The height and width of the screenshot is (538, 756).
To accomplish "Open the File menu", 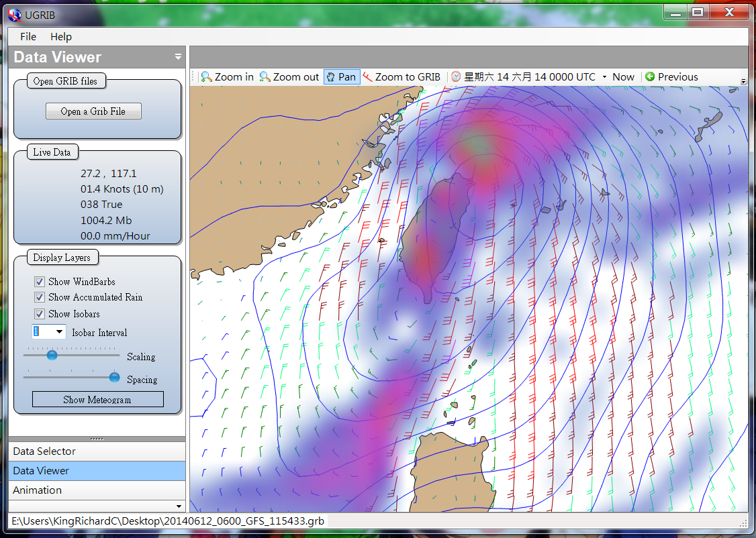I will click(28, 37).
